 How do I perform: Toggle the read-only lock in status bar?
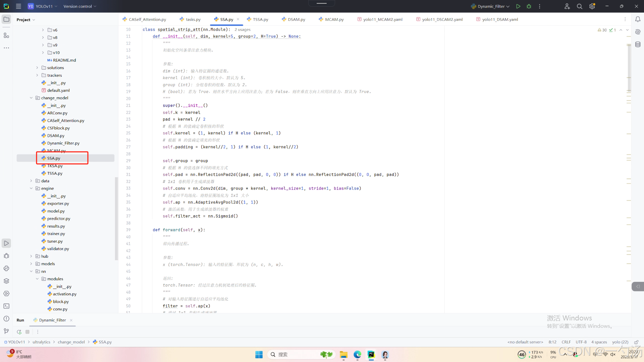pyautogui.click(x=636, y=342)
